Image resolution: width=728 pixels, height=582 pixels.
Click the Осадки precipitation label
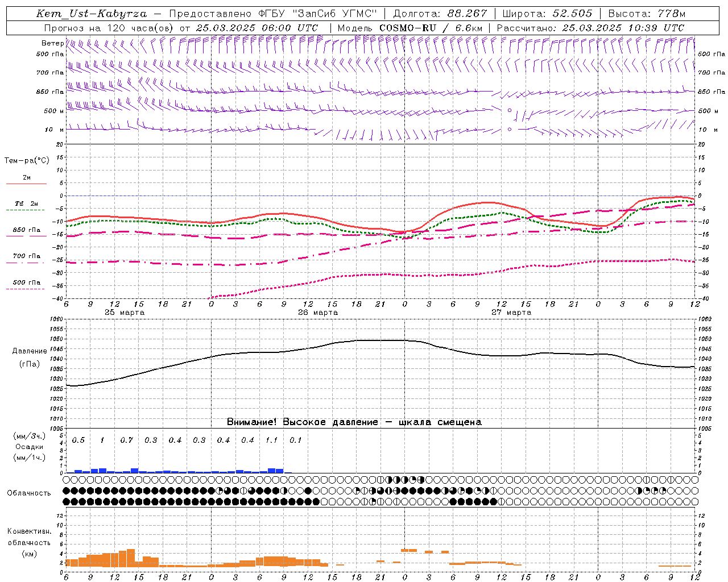pyautogui.click(x=29, y=447)
